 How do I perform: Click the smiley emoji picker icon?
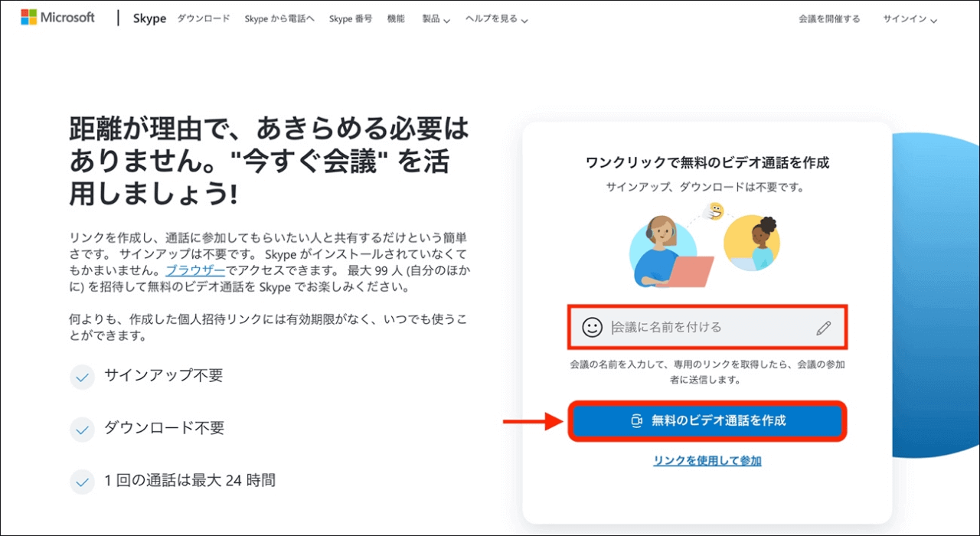pos(592,328)
